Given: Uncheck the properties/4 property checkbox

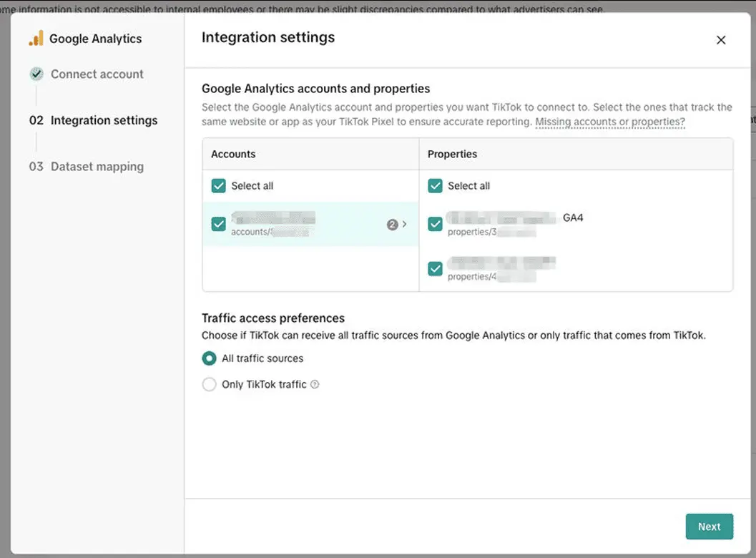Looking at the screenshot, I should coord(435,269).
